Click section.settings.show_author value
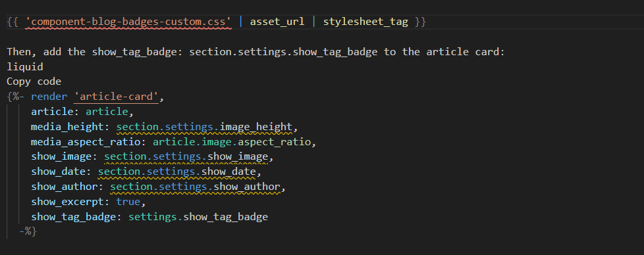 coord(195,187)
